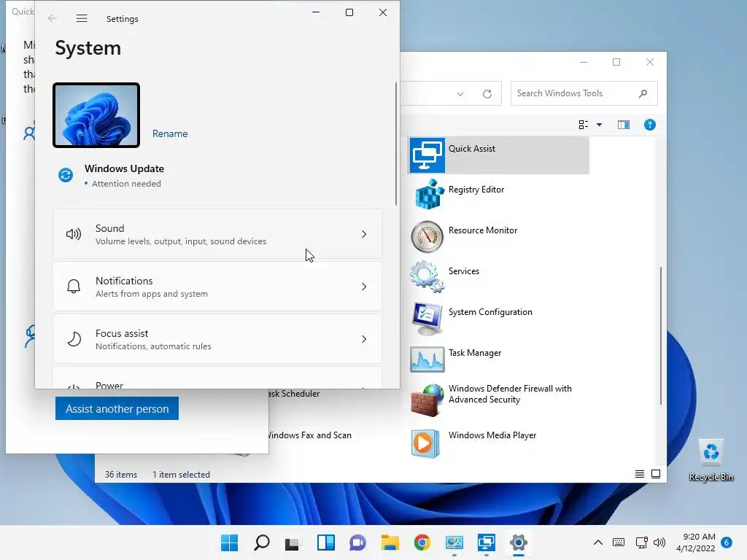Image resolution: width=747 pixels, height=560 pixels.
Task: Open the clock and calendar flyout
Action: tap(695, 542)
